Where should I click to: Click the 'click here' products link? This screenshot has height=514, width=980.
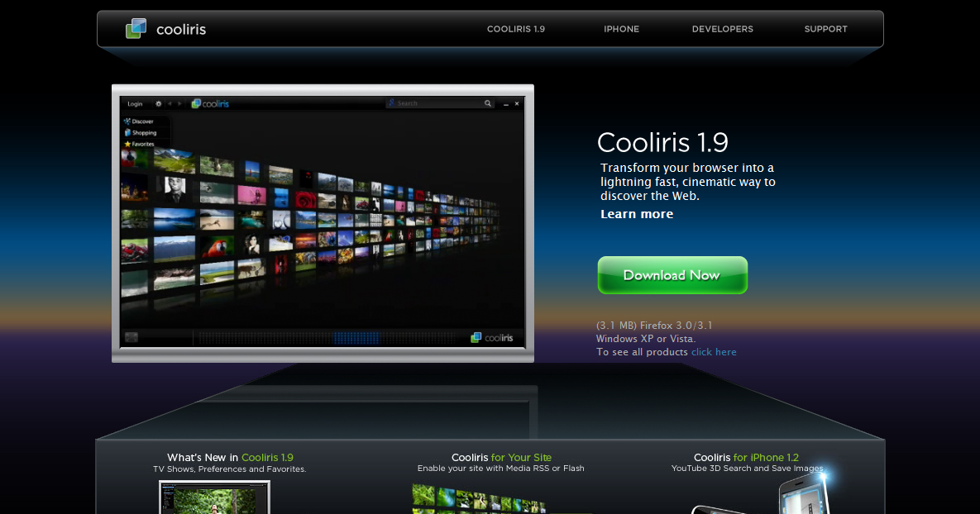coord(714,351)
